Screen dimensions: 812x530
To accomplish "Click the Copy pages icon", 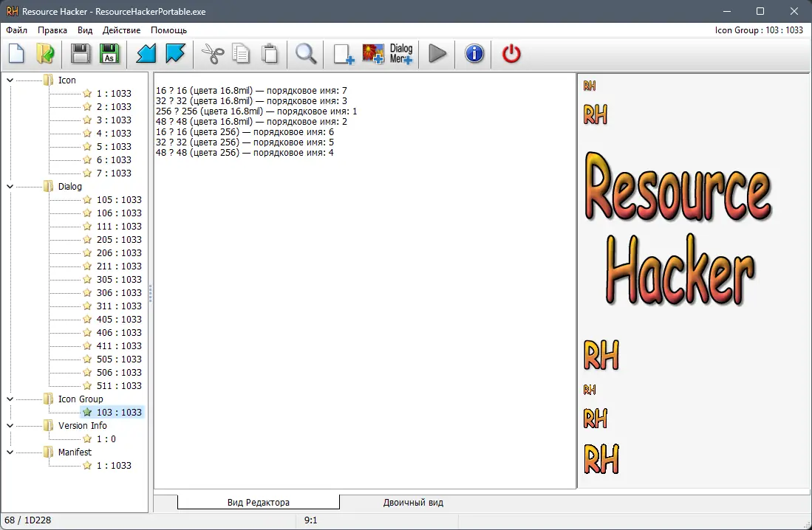I will (x=241, y=54).
